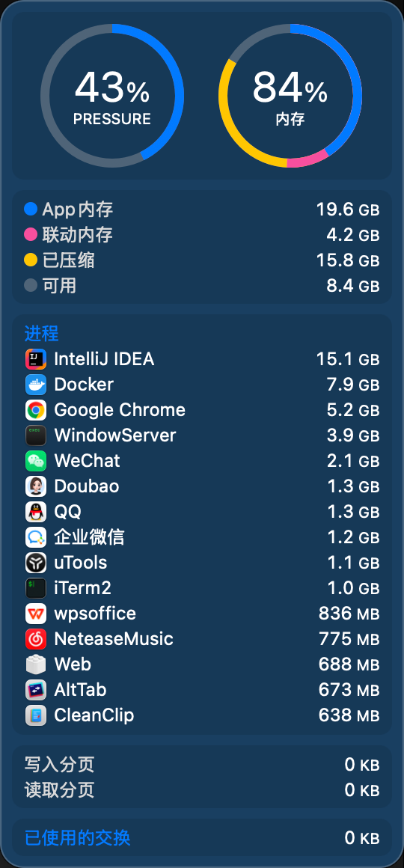Image resolution: width=404 pixels, height=868 pixels.
Task: Click the CleanClip icon
Action: pyautogui.click(x=36, y=716)
